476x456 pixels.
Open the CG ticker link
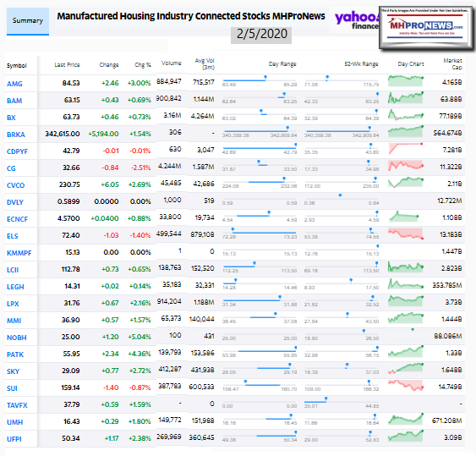(11, 168)
